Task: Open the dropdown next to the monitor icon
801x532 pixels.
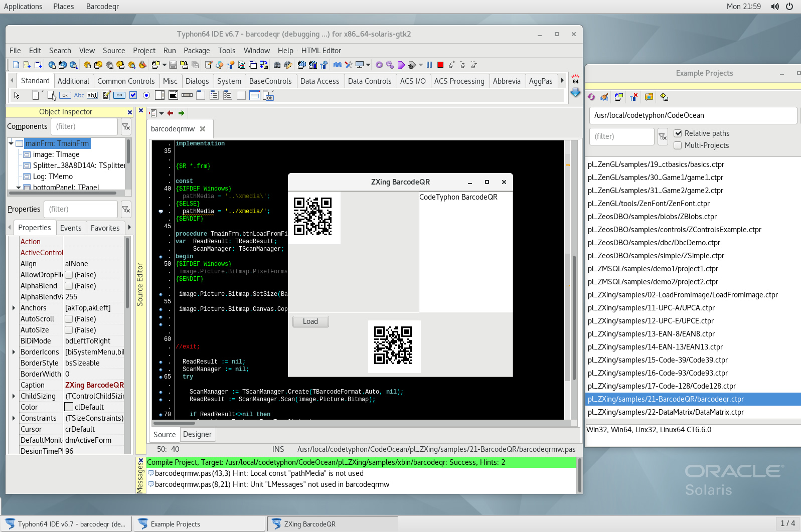Action: (x=368, y=65)
